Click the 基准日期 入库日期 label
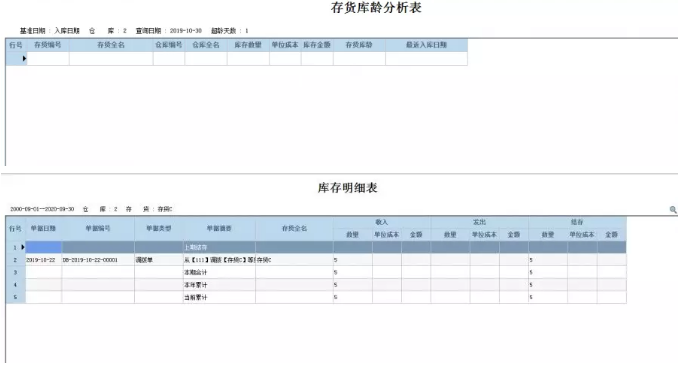Image resolution: width=689 pixels, height=366 pixels. coord(50,31)
